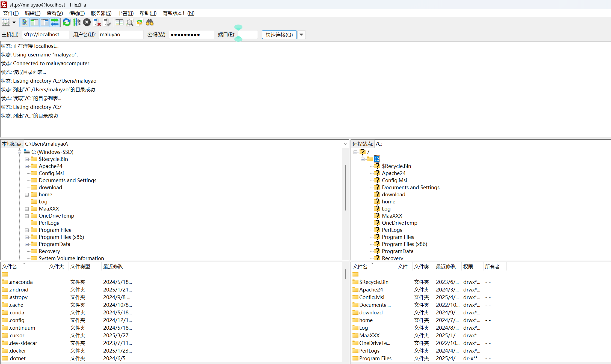
Task: Expand the local OneDriveTemp tree node
Action: (x=27, y=216)
